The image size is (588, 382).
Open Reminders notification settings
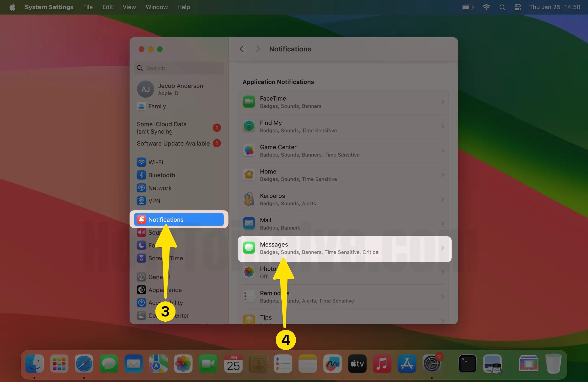[x=343, y=297]
